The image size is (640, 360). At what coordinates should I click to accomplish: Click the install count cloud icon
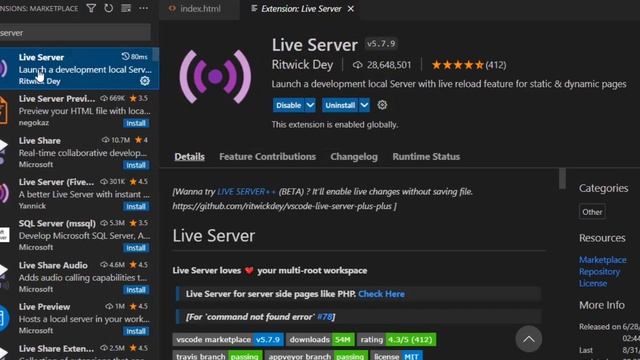tap(358, 65)
